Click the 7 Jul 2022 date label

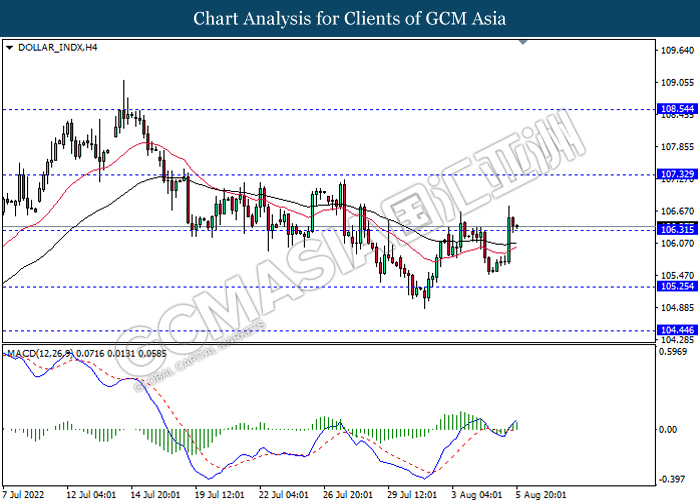25,495
